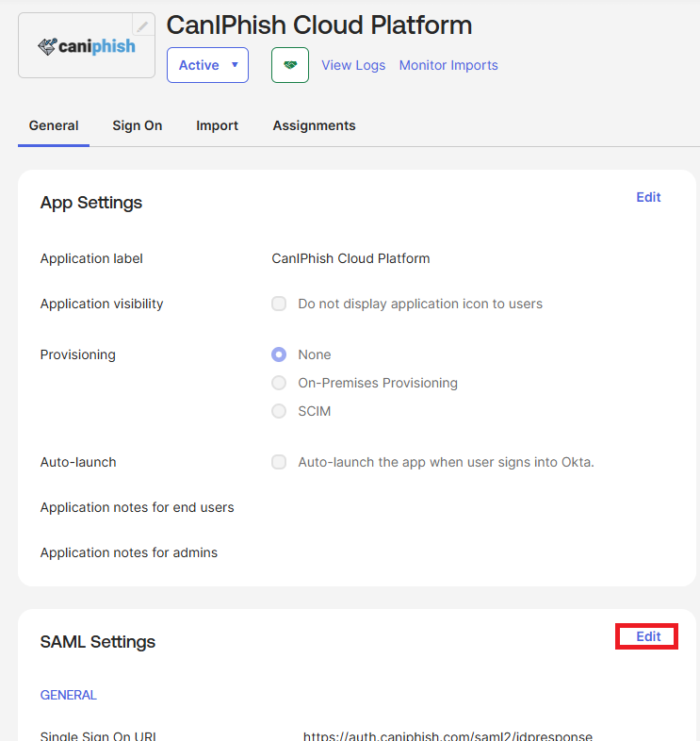
Task: Select the None provisioning option
Action: point(279,354)
